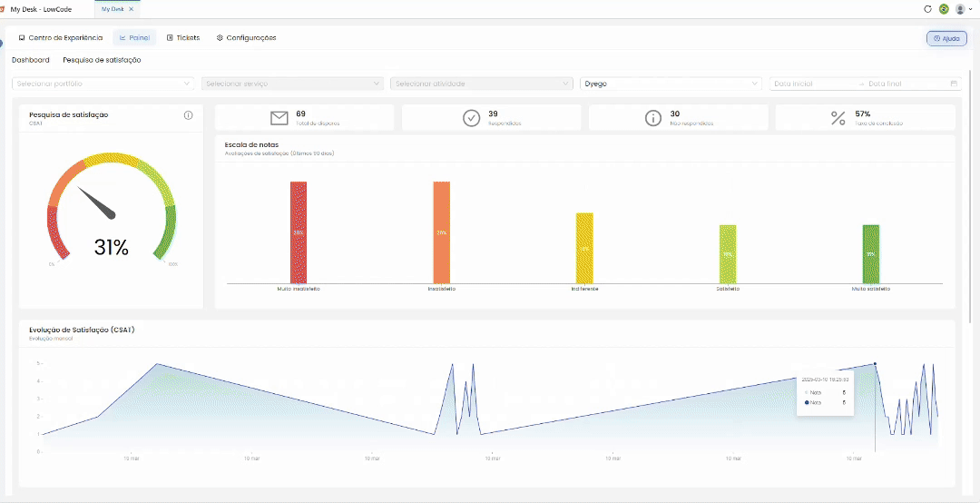Click the '57%' taxa de conclusão value

(863, 113)
